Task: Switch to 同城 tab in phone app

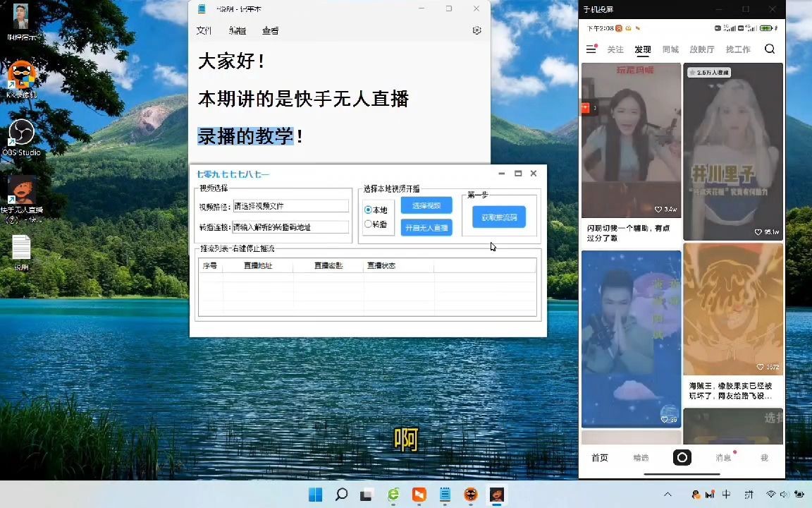Action: (670, 49)
